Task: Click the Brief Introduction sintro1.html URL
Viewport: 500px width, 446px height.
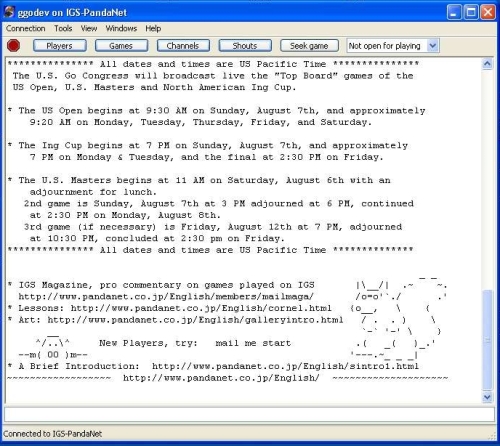Action: pos(285,366)
